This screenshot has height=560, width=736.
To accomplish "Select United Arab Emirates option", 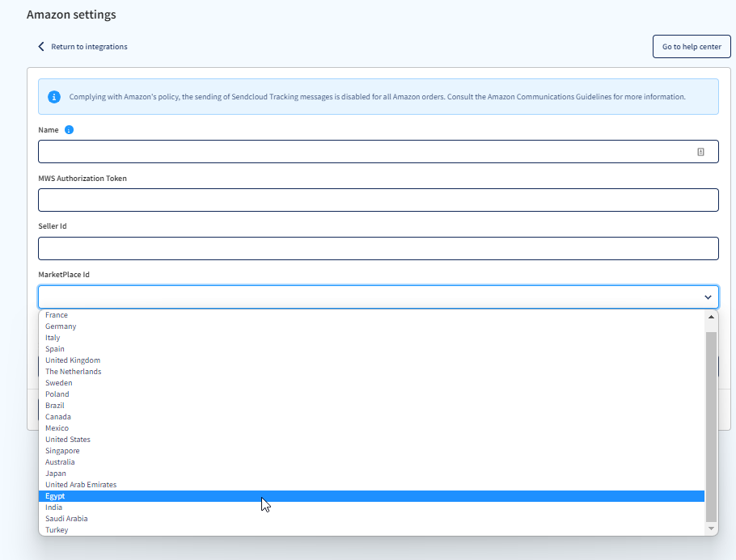I will tap(372, 485).
